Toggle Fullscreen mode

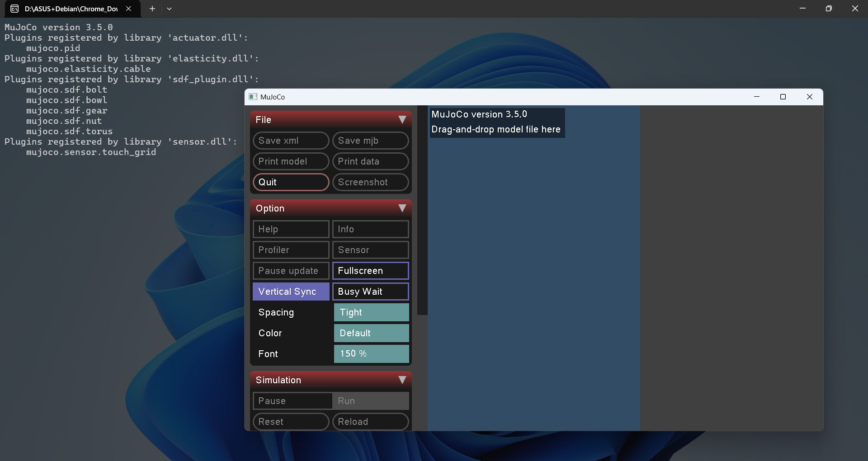coord(370,270)
